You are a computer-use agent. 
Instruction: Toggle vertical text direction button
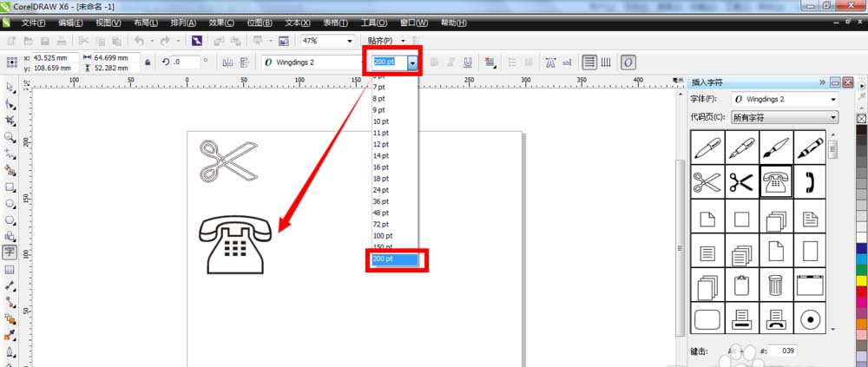point(607,62)
